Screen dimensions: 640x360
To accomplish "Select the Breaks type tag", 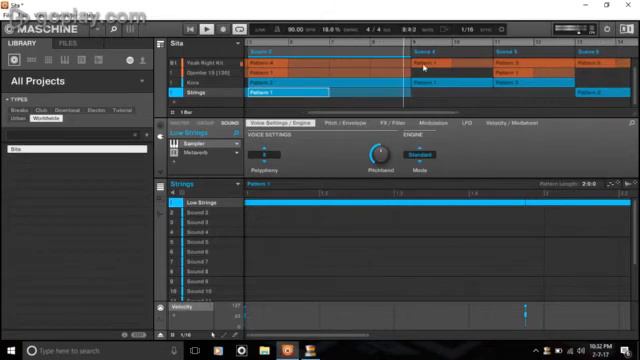I will pyautogui.click(x=19, y=110).
